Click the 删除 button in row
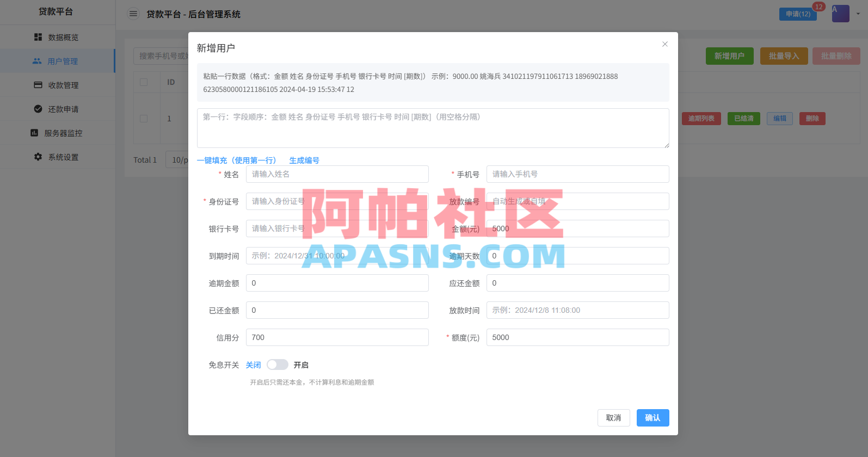The width and height of the screenshot is (868, 457). point(812,119)
